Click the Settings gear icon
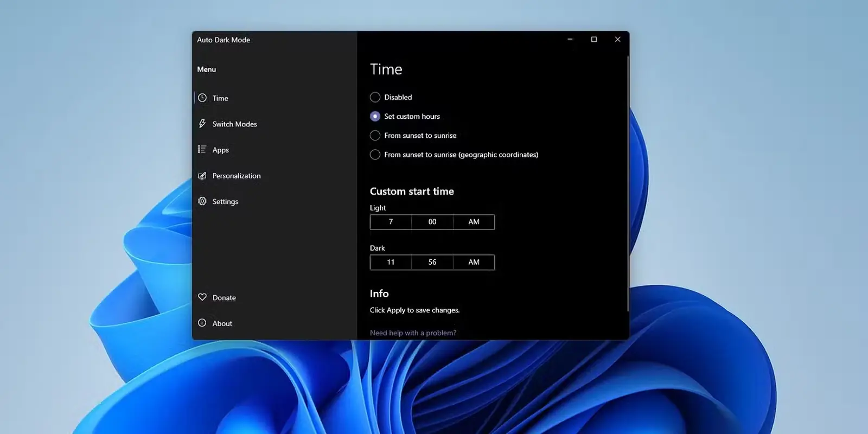 tap(202, 201)
